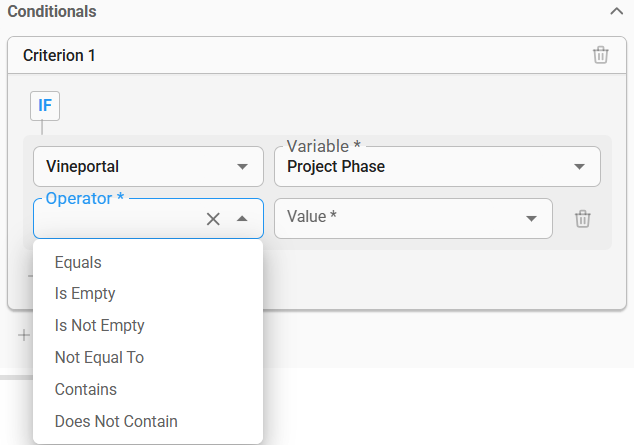
Task: Collapse the Conditionals section chevron
Action: pyautogui.click(x=616, y=12)
